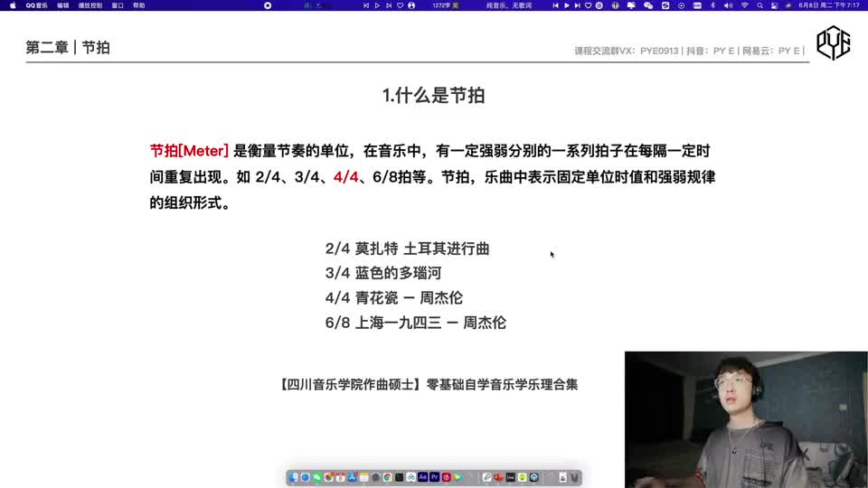
Task: Click the line 6/8 上海一九四三 — 周杰伦
Action: click(x=416, y=323)
